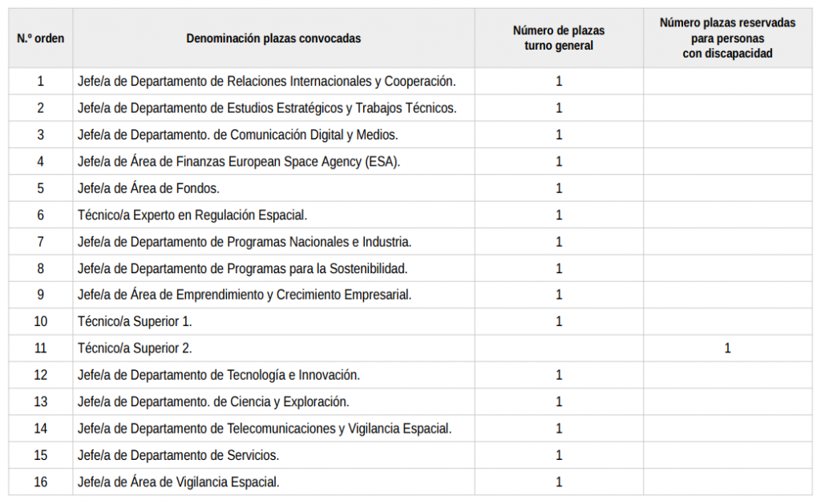Select the "Jefe/a de Área de Fondos" cell
Image resolution: width=821 pixels, height=504 pixels.
click(x=148, y=188)
